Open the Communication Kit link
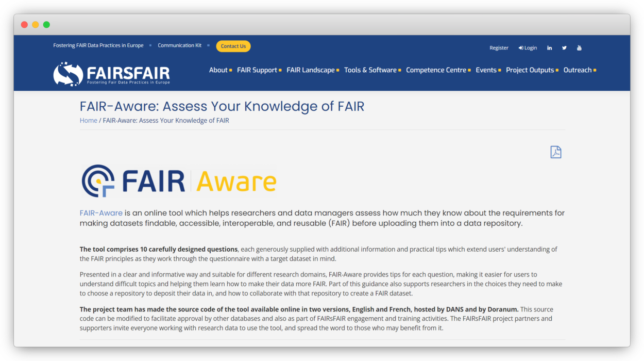This screenshot has width=644, height=361. [x=179, y=45]
